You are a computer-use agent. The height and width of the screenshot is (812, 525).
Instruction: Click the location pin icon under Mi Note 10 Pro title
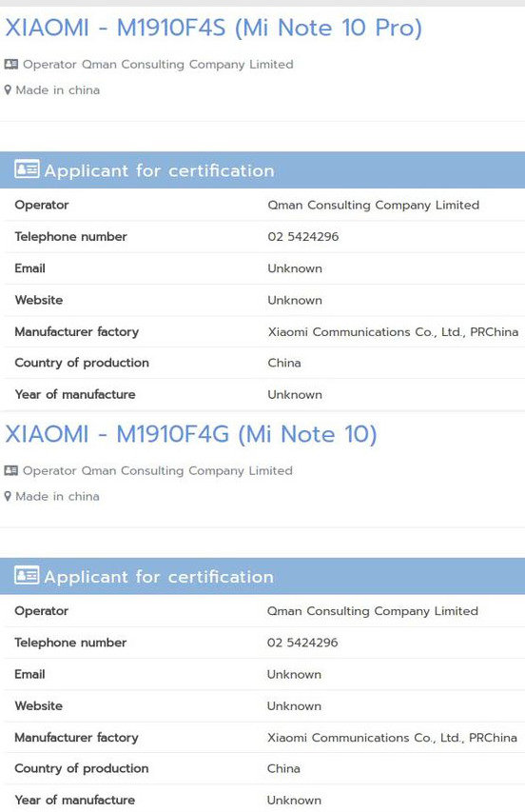8,90
